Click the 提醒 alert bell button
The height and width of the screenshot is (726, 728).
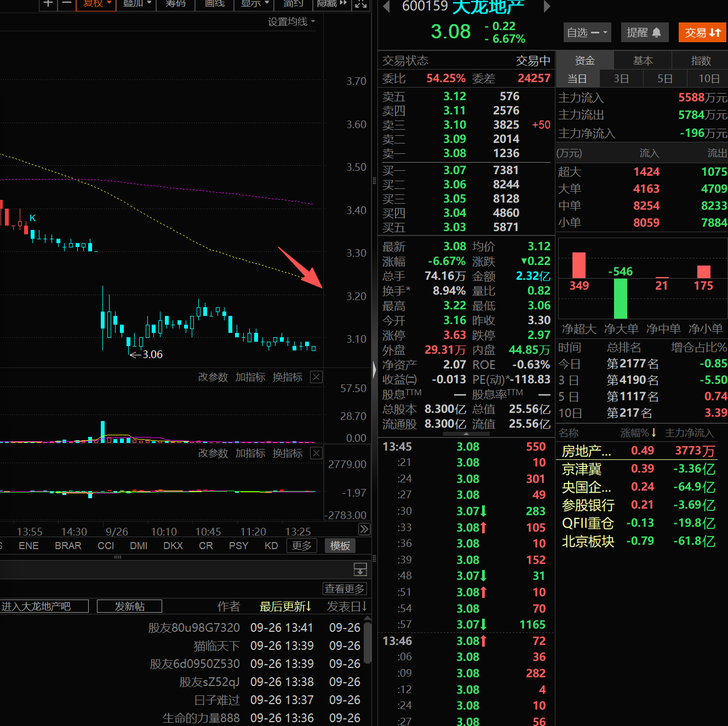tap(644, 33)
